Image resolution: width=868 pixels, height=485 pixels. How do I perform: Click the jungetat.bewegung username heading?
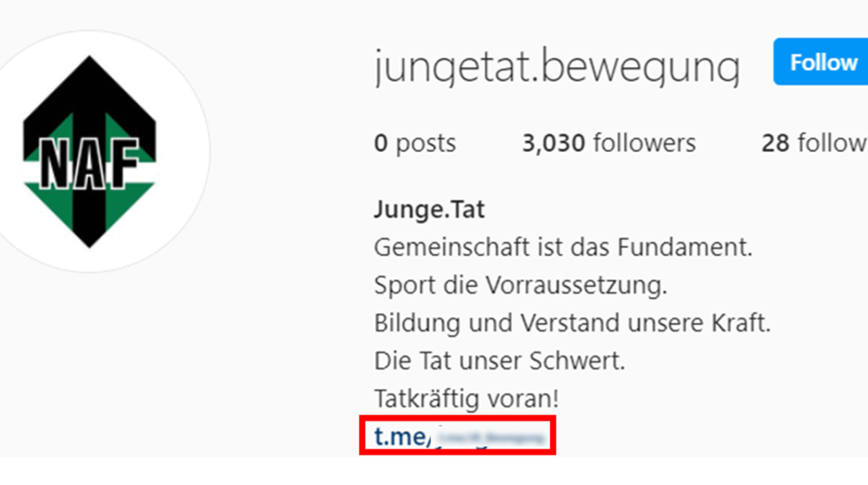(x=556, y=68)
